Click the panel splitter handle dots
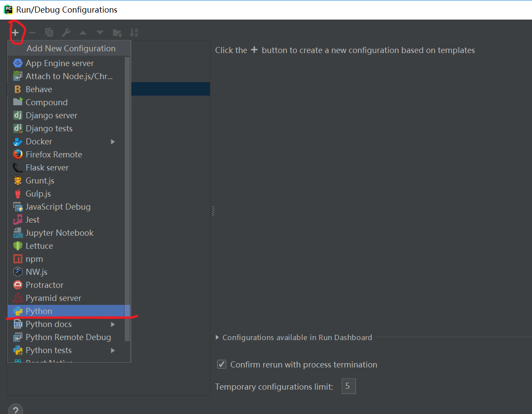This screenshot has width=532, height=414. click(213, 211)
